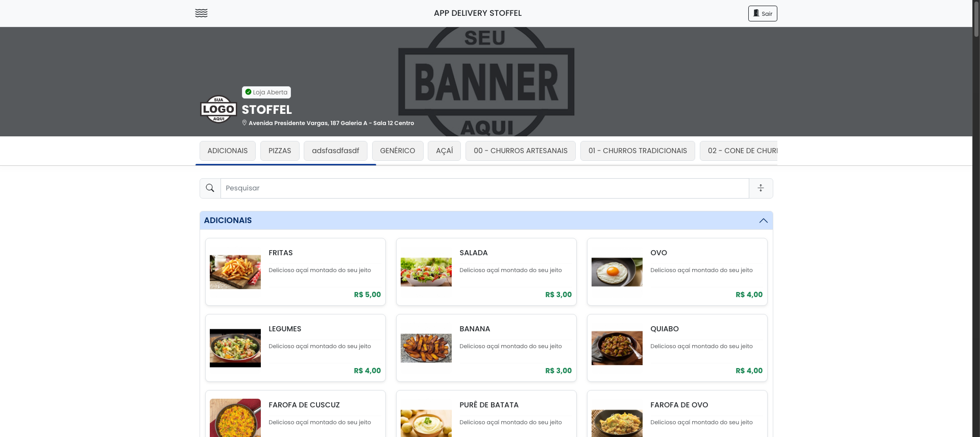Click the QUIABO item name
This screenshot has width=980, height=437.
(x=665, y=329)
